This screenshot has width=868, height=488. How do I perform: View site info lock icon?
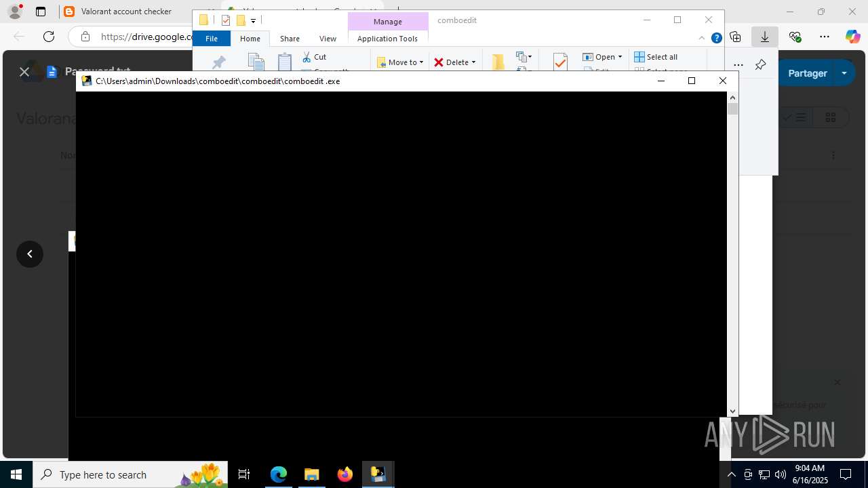point(85,37)
